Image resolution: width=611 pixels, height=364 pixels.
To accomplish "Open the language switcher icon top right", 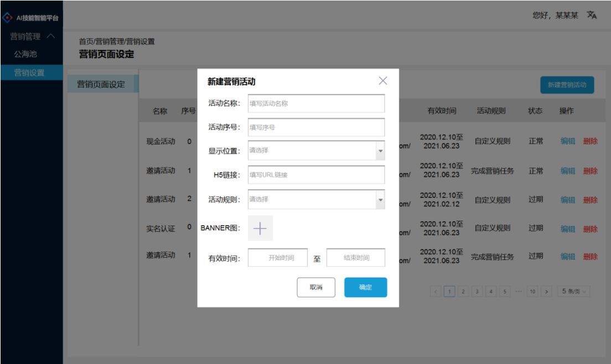I will (x=592, y=17).
